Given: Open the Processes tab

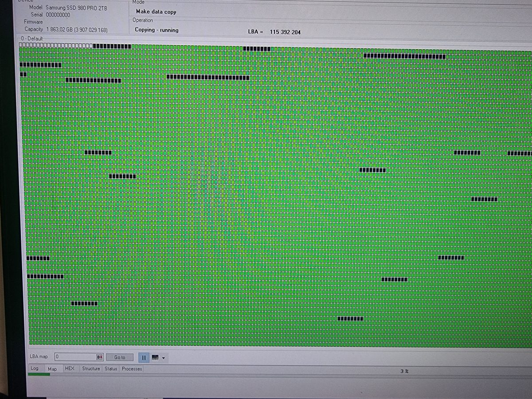Looking at the screenshot, I should pyautogui.click(x=132, y=368).
